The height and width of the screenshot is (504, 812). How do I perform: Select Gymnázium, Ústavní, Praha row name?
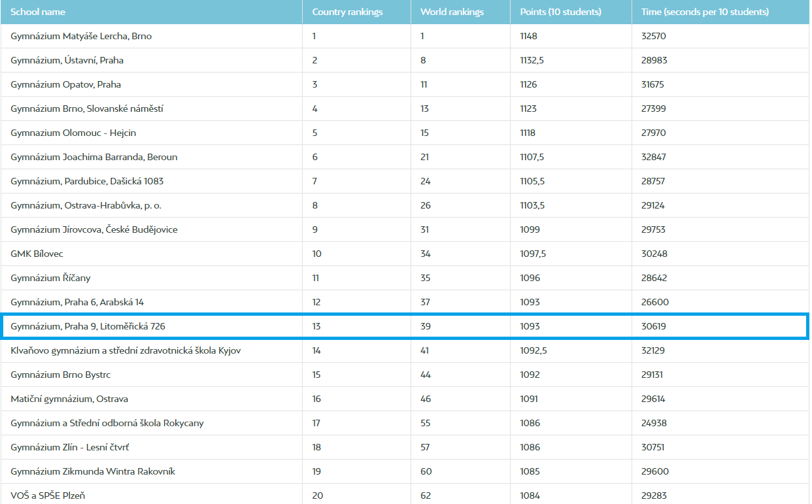67,60
